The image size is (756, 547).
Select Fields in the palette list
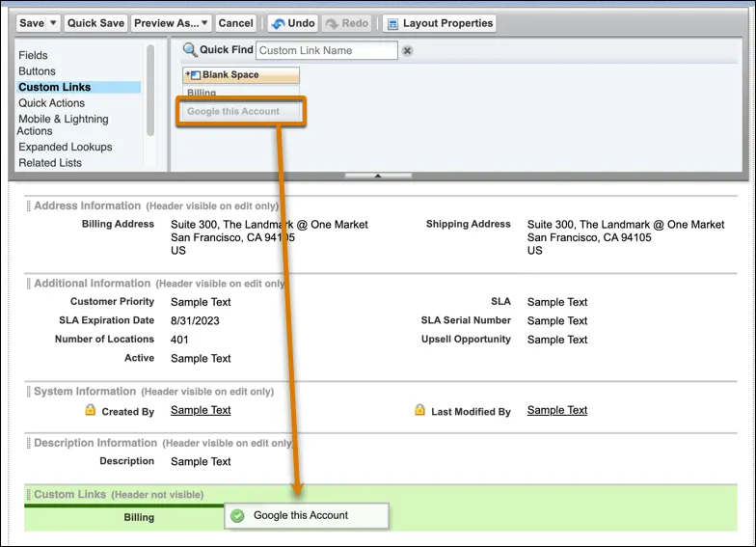[x=33, y=56]
